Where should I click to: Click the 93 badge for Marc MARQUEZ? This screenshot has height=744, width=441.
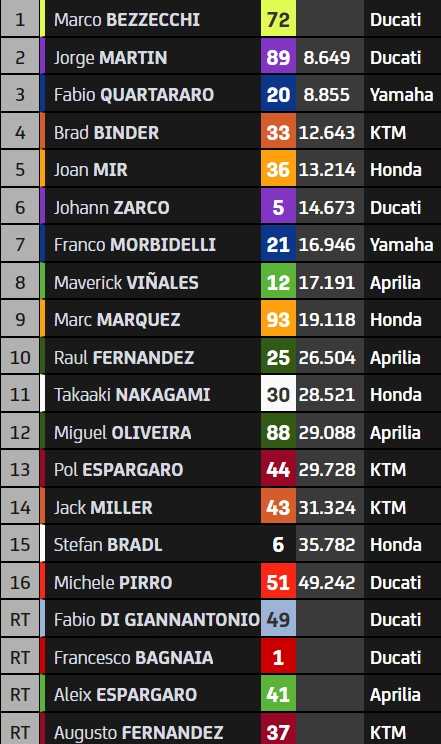[x=278, y=320]
